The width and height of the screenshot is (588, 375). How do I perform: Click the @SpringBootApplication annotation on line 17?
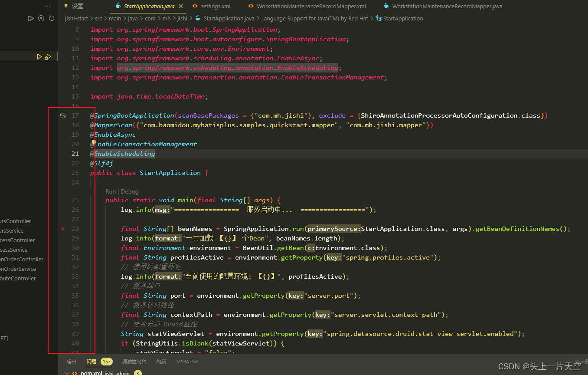(x=132, y=115)
